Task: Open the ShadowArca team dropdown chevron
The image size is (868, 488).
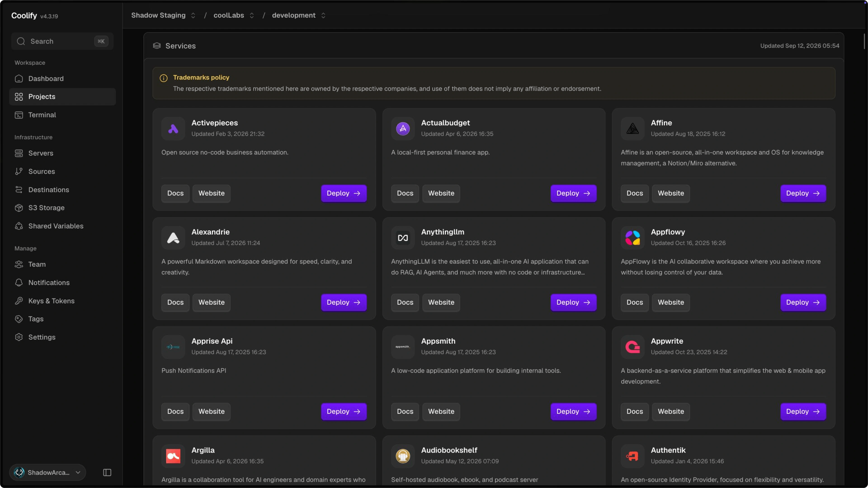Action: click(x=78, y=472)
